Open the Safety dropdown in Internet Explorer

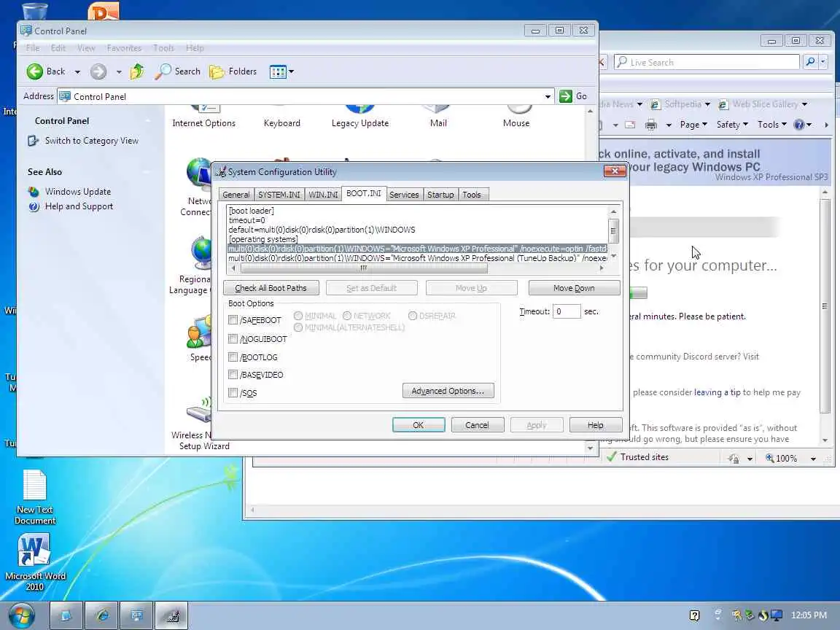tap(732, 125)
